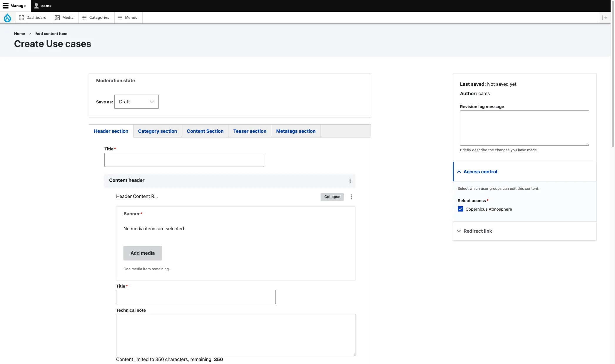615x364 pixels.
Task: Click the 'Technical note' field label
Action: tap(131, 310)
